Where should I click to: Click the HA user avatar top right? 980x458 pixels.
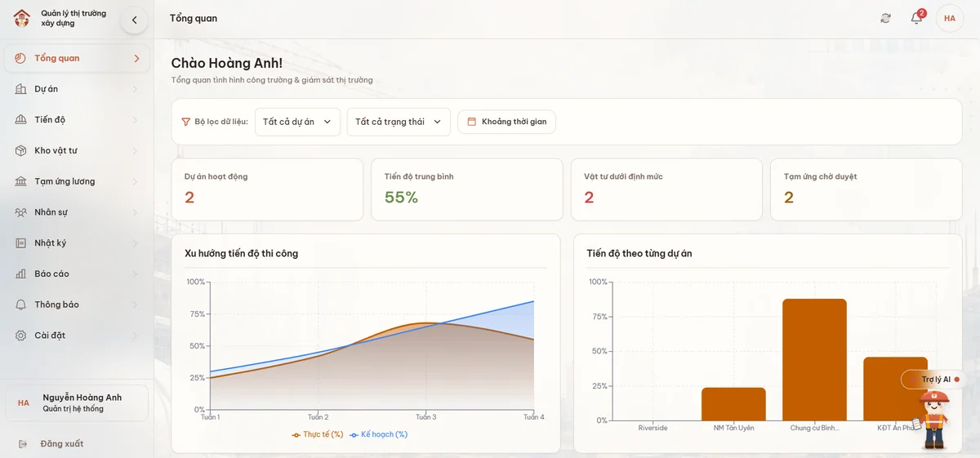click(x=950, y=18)
